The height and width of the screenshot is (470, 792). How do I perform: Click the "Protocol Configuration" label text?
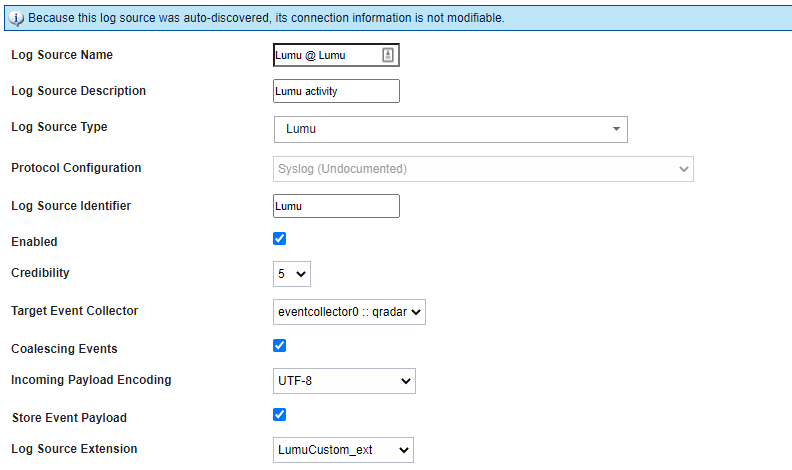click(76, 168)
